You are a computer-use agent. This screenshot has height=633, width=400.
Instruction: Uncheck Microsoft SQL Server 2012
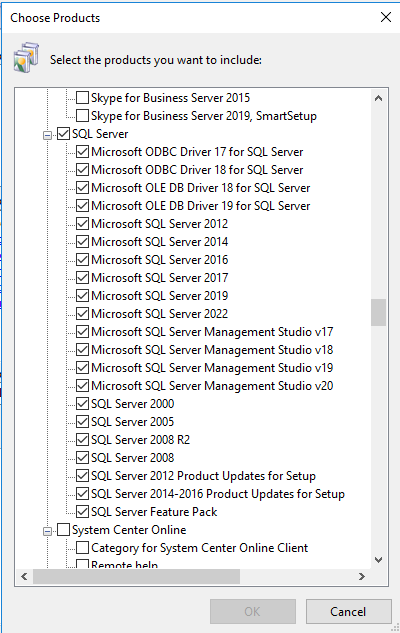point(82,224)
